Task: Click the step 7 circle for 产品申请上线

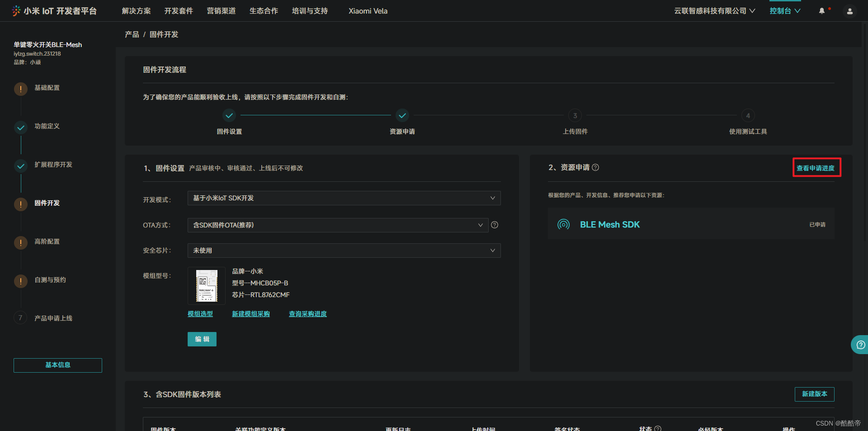Action: [20, 318]
